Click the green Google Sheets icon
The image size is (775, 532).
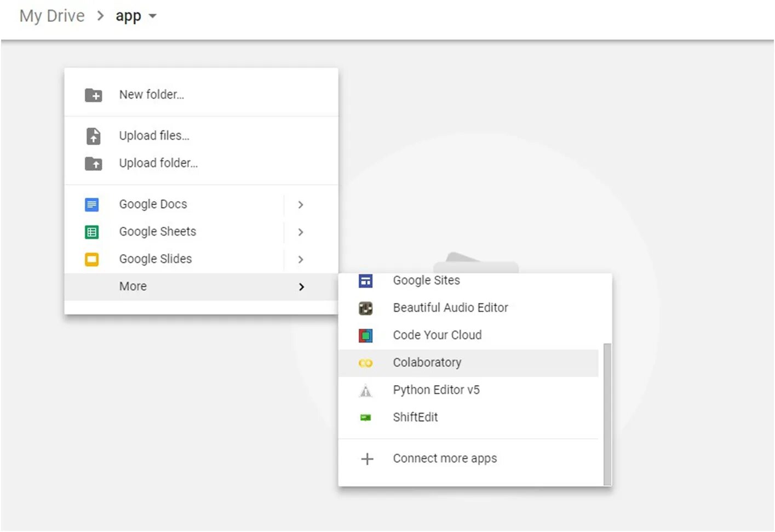pos(92,232)
